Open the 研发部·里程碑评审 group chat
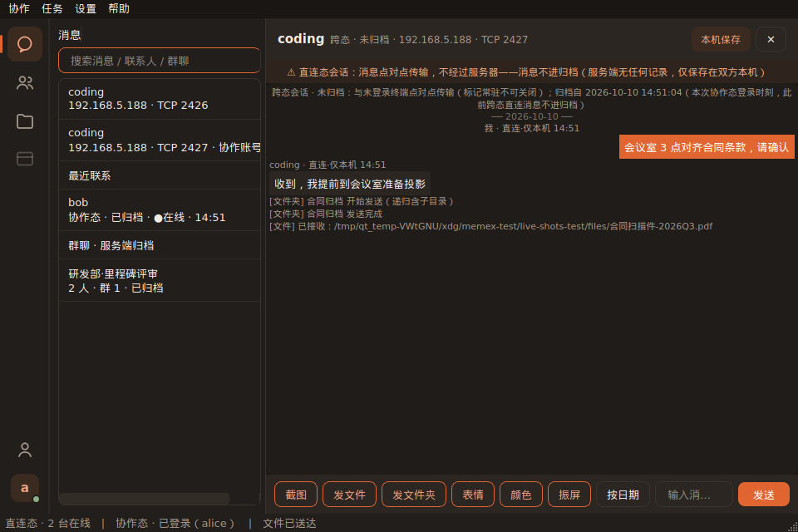The height and width of the screenshot is (532, 798). tap(160, 280)
